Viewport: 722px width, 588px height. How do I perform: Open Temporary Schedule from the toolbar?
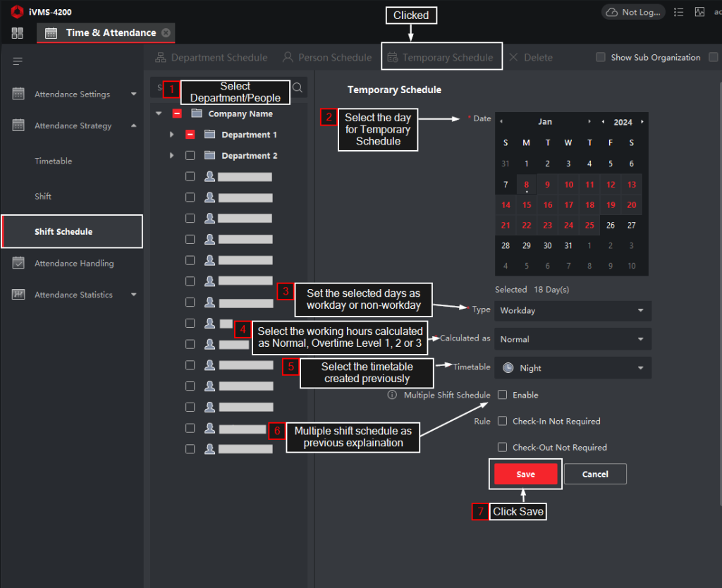click(x=440, y=58)
